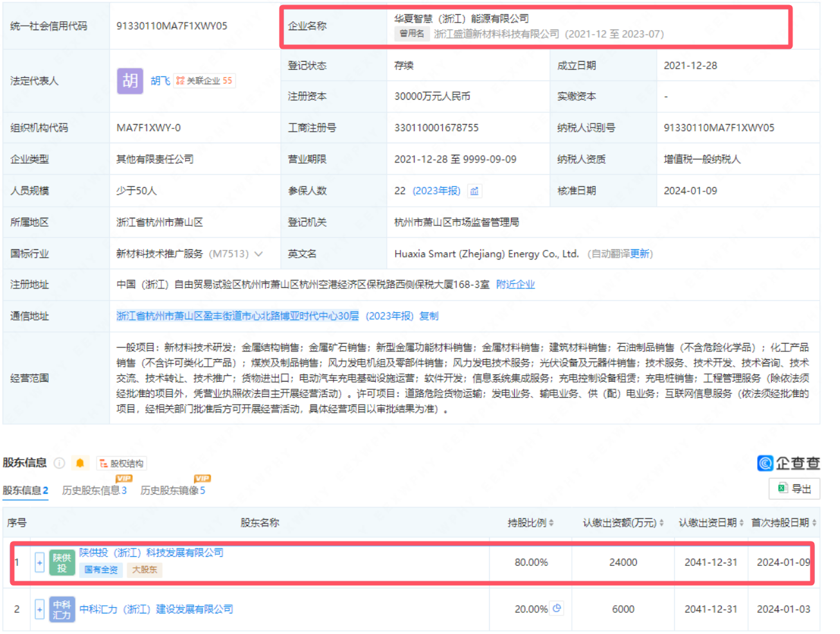The image size is (840, 634).
Task: Switch to the 股东信息 2 tab
Action: 26,490
